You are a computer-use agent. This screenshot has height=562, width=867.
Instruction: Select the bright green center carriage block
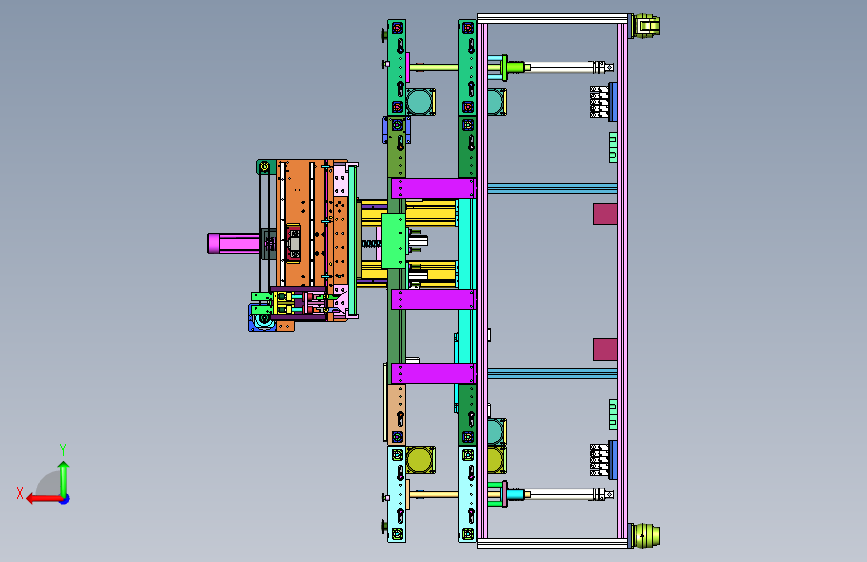click(394, 241)
